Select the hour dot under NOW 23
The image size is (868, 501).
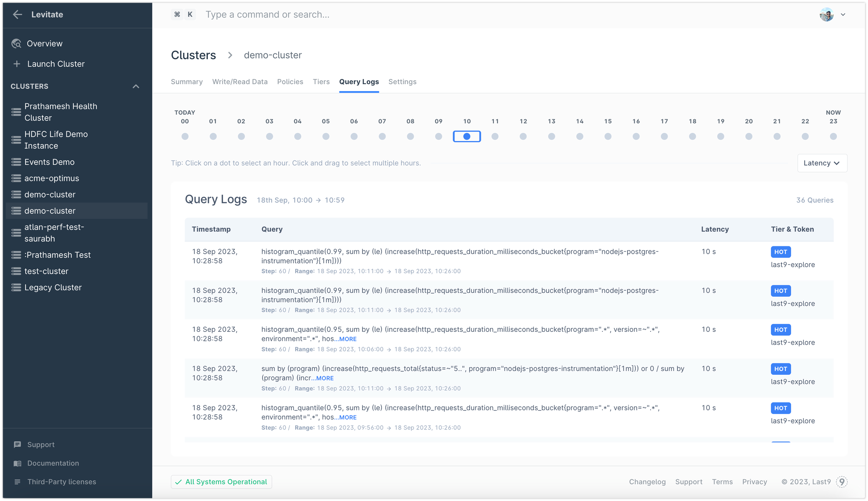coord(833,136)
